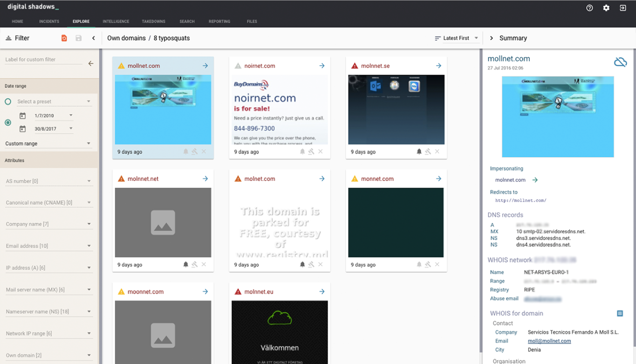This screenshot has width=636, height=364.
Task: Open the 1/7/2010 start date dropdown
Action: (53, 115)
